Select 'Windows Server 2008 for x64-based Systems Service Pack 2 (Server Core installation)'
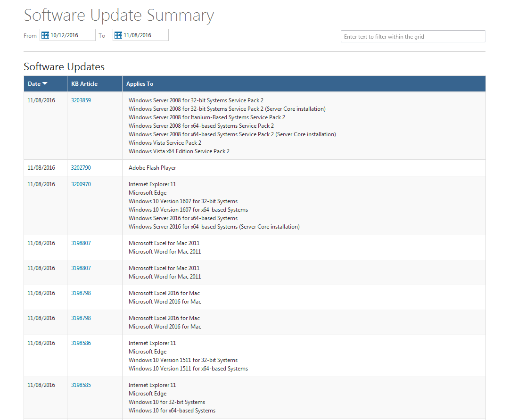The image size is (510, 420). click(232, 134)
